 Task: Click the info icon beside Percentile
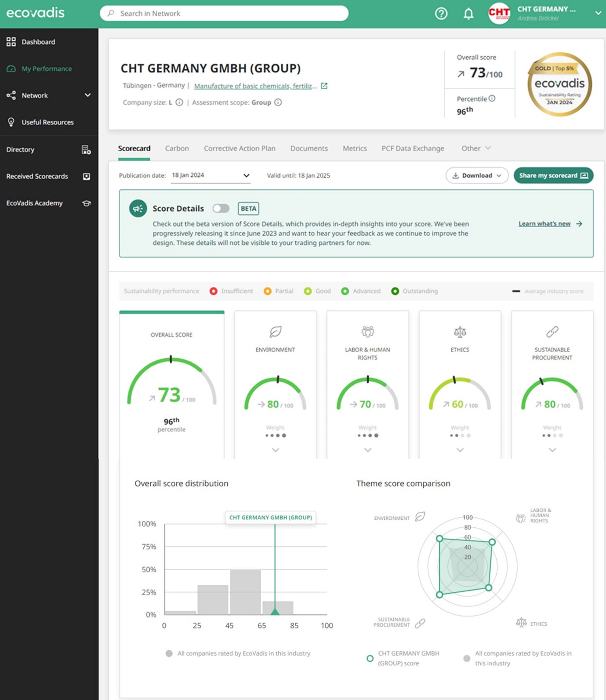click(492, 98)
